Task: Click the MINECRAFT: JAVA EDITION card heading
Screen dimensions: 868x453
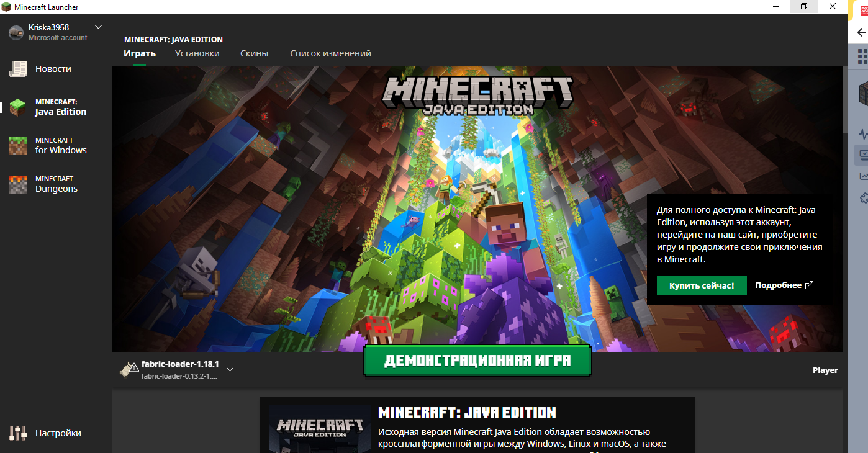Action: (467, 413)
